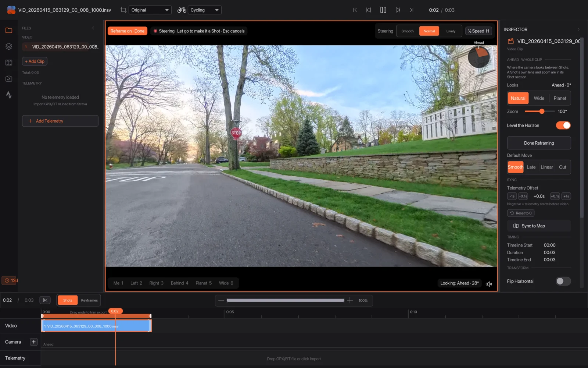Screen dimensions: 588x368
Task: Click the 0:02 playhead marker
Action: 115,311
